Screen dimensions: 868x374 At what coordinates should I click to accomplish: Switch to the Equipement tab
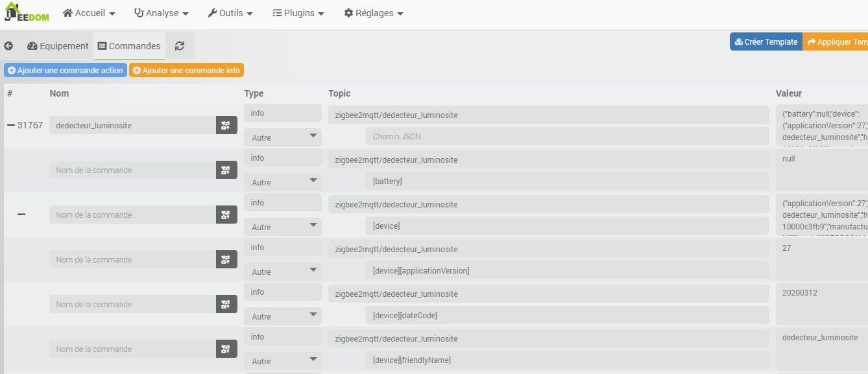pyautogui.click(x=58, y=46)
